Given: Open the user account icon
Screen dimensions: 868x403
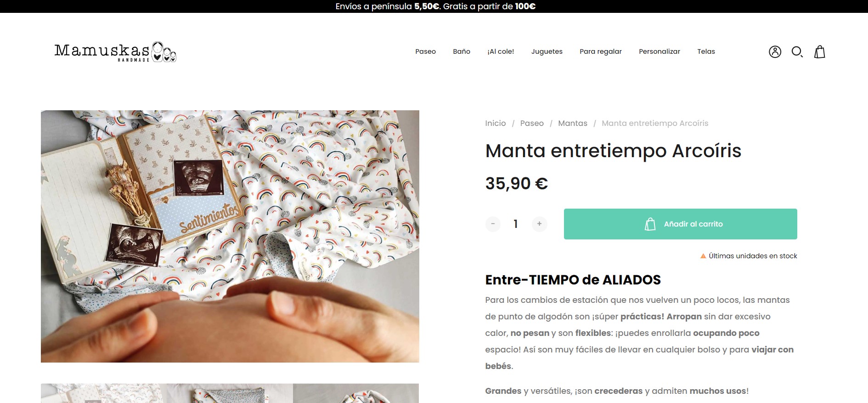Looking at the screenshot, I should (775, 52).
